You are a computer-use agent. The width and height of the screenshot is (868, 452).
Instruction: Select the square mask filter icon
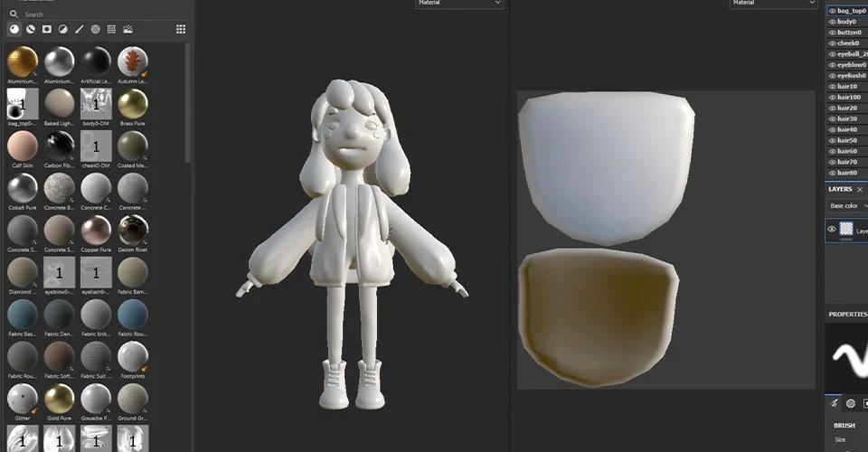coord(47,29)
